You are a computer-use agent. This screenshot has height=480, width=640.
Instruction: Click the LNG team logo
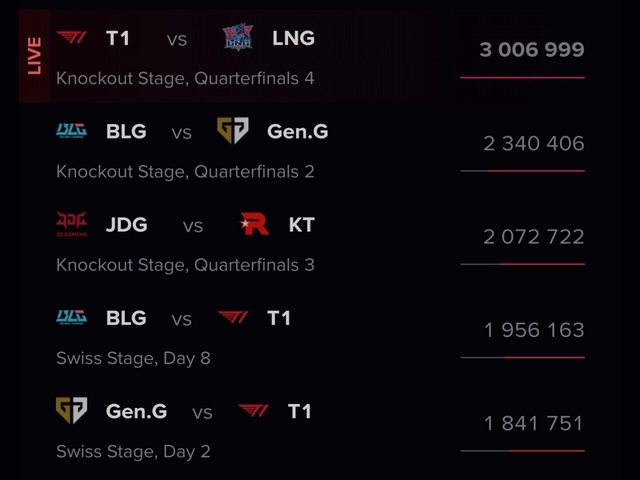coord(237,39)
